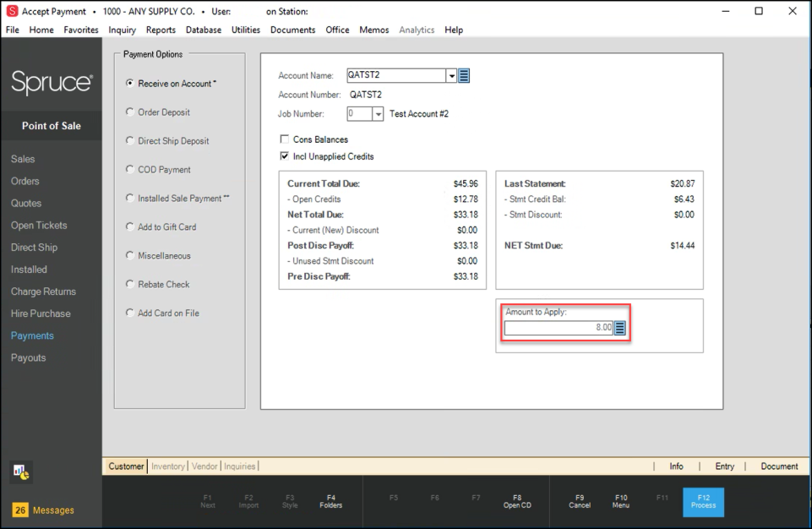The image size is (812, 529).
Task: Click the F4 Folders button
Action: [331, 502]
